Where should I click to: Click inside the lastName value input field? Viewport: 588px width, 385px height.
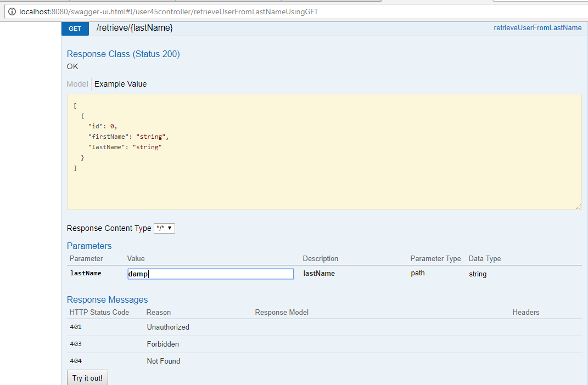pyautogui.click(x=210, y=273)
